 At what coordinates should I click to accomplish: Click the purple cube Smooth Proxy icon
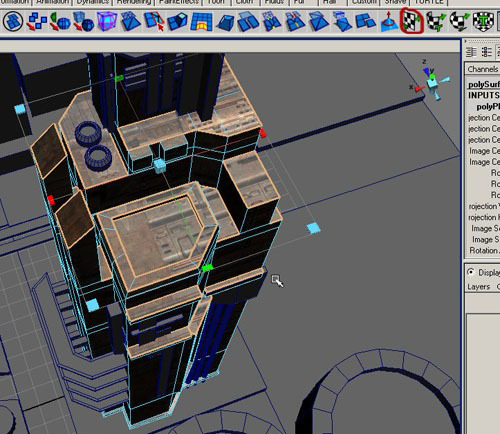pos(107,21)
